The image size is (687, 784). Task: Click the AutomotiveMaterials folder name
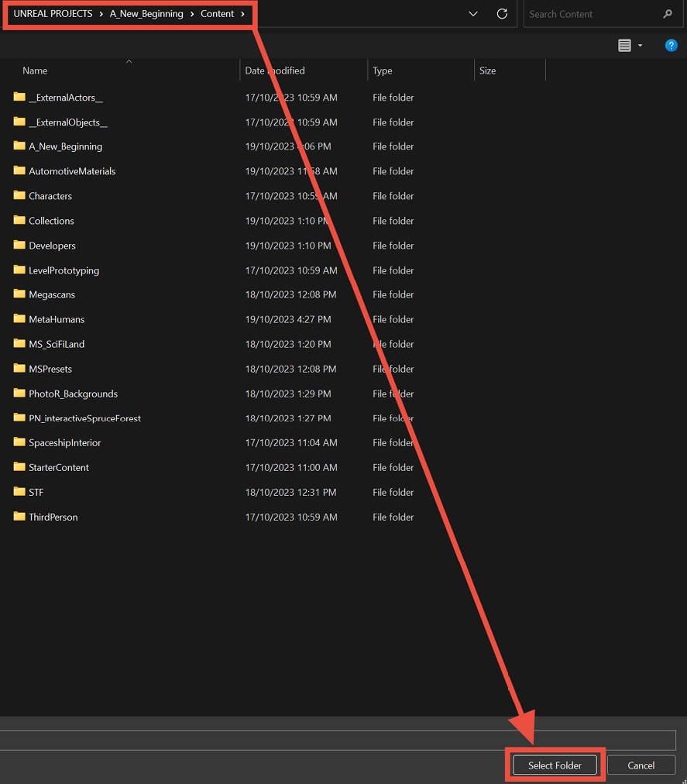click(x=72, y=171)
